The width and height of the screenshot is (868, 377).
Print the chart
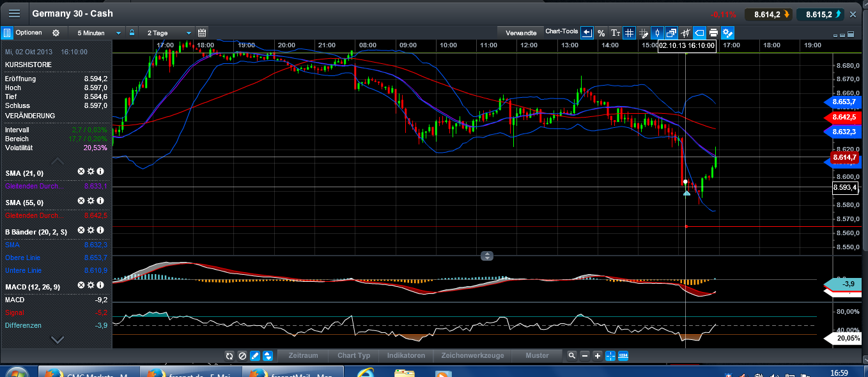tap(713, 33)
